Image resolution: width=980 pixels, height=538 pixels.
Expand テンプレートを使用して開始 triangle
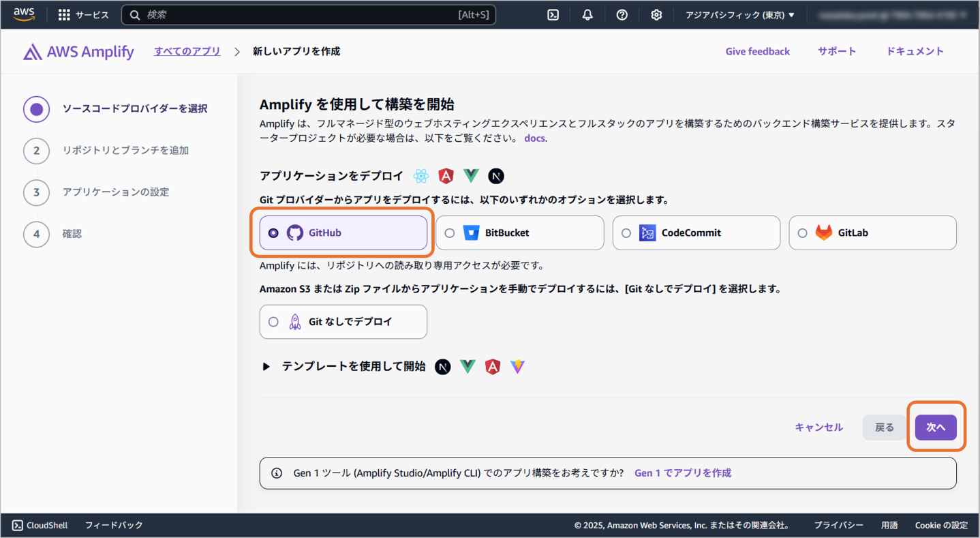pyautogui.click(x=266, y=367)
